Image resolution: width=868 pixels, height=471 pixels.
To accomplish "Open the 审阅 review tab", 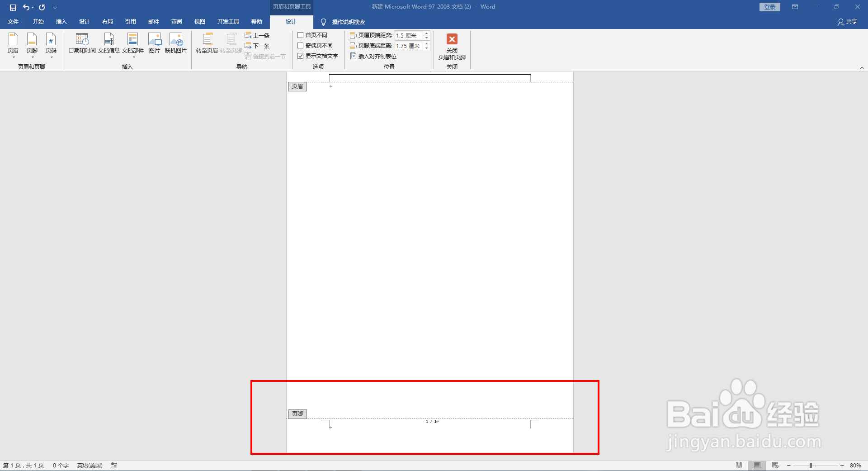I will 177,21.
